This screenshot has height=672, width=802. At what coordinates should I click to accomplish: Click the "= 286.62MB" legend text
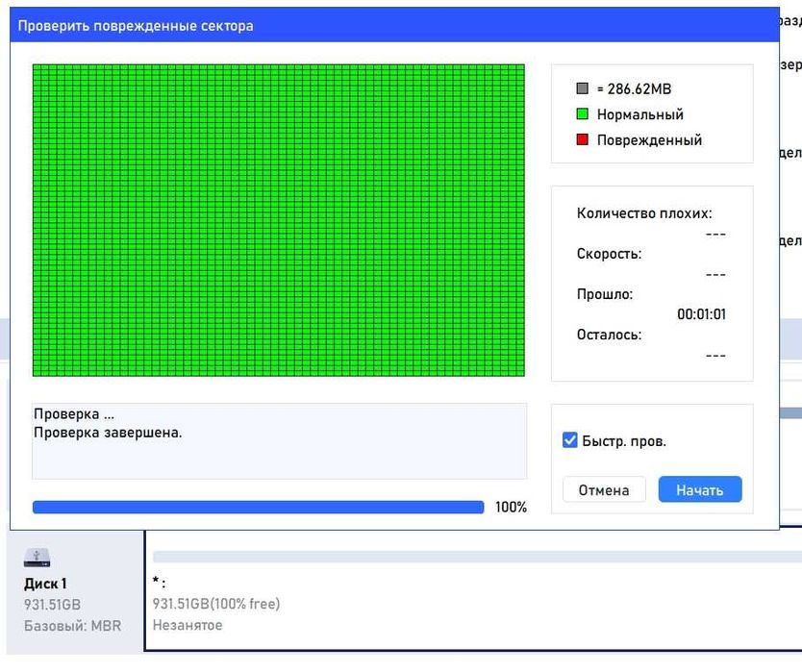(x=634, y=88)
